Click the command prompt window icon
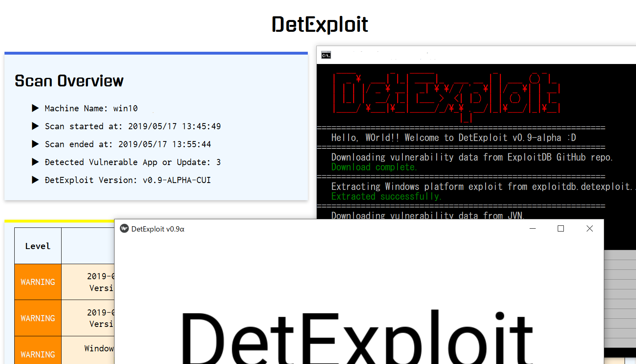The height and width of the screenshot is (364, 636). coord(326,55)
